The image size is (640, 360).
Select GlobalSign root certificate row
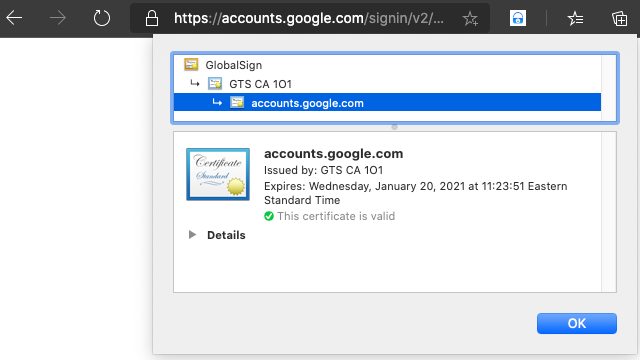pyautogui.click(x=387, y=65)
